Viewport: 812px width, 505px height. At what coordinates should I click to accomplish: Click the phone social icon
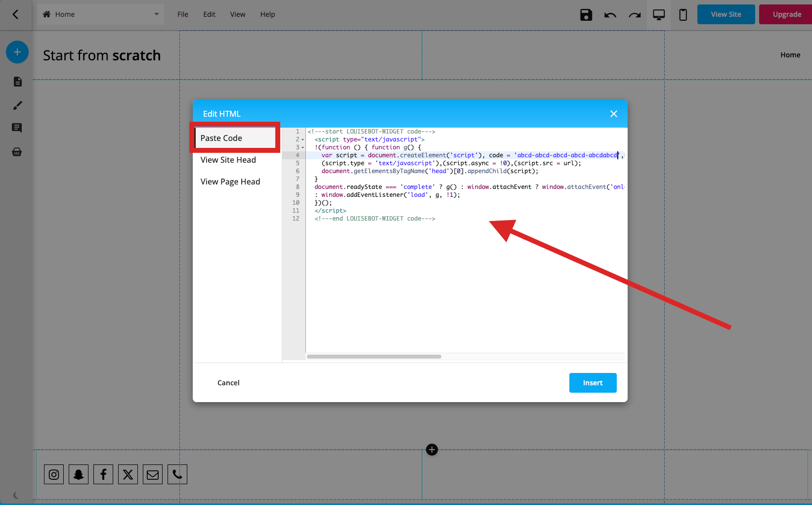177,474
